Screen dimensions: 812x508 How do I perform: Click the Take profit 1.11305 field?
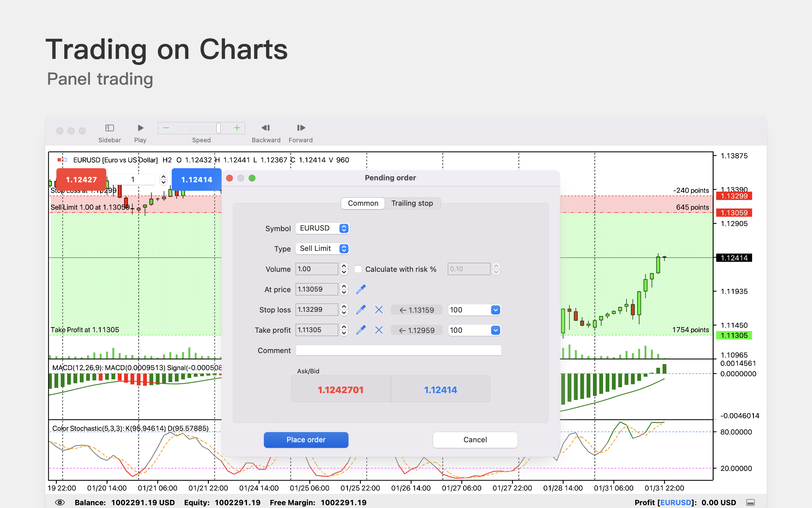316,330
